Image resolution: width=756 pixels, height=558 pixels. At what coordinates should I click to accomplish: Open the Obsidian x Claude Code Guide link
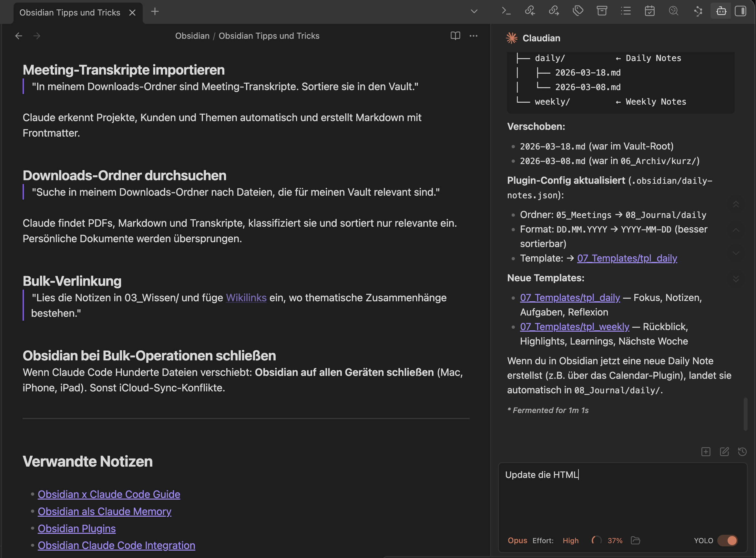click(x=109, y=494)
